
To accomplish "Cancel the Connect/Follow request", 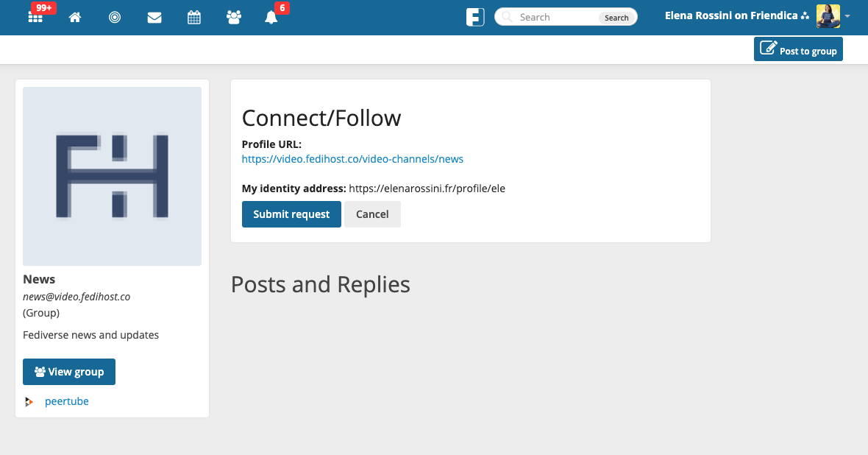I will 372,214.
